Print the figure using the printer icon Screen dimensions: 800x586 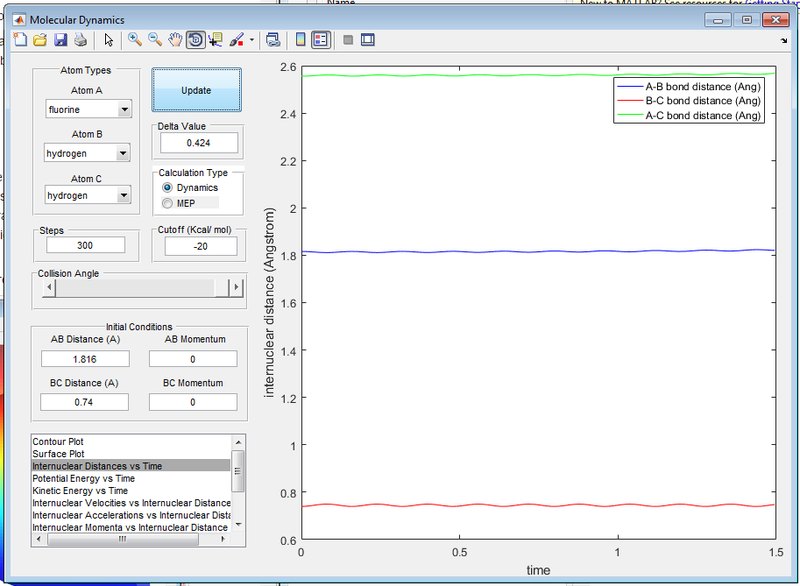(x=79, y=41)
